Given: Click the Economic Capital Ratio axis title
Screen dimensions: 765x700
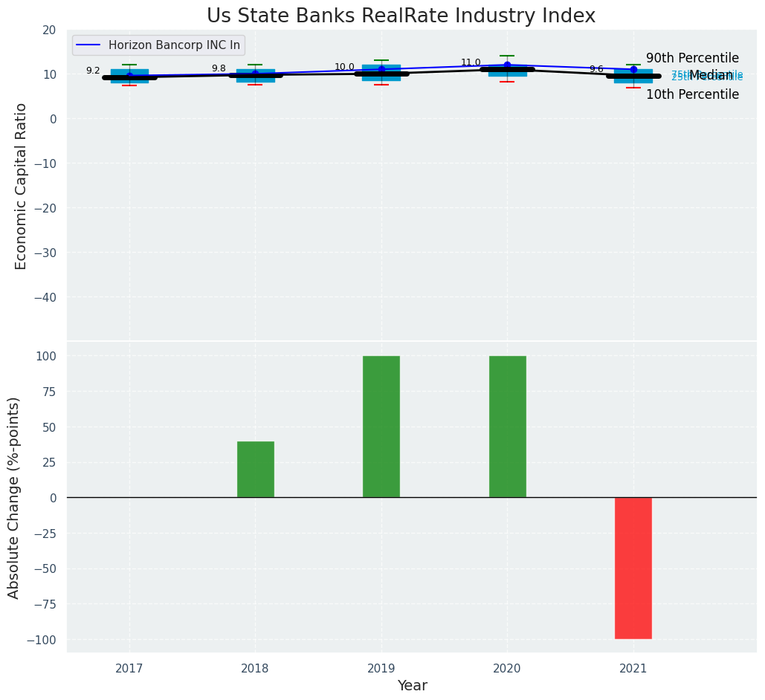Looking at the screenshot, I should click(x=21, y=186).
